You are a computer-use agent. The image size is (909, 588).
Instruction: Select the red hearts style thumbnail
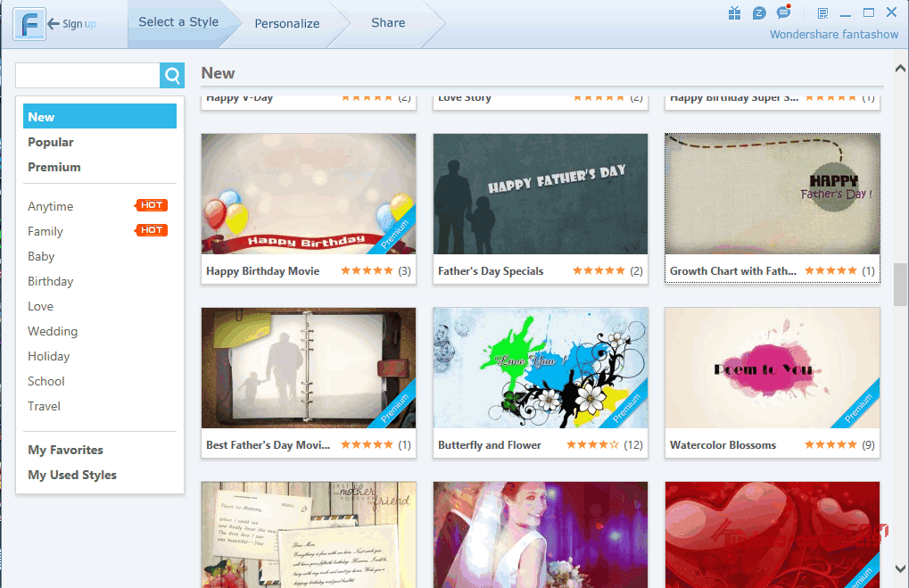pyautogui.click(x=773, y=534)
